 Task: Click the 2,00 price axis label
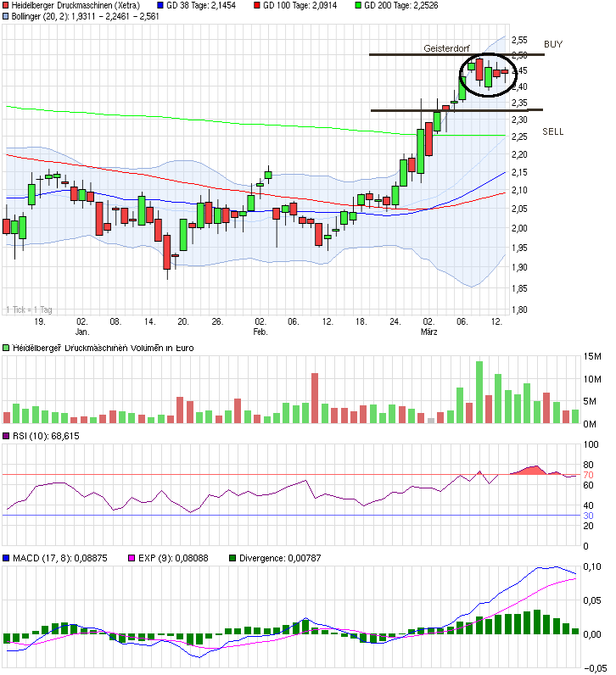(519, 228)
